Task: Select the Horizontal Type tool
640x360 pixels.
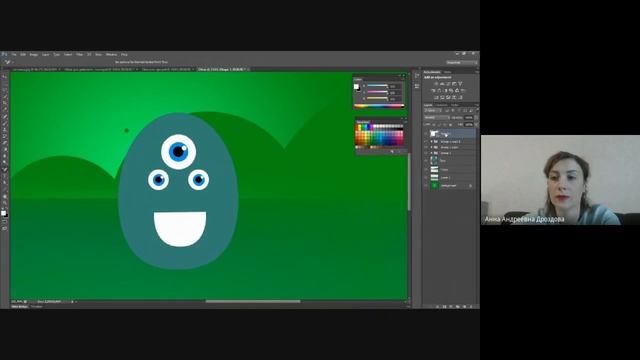Action: 4,176
